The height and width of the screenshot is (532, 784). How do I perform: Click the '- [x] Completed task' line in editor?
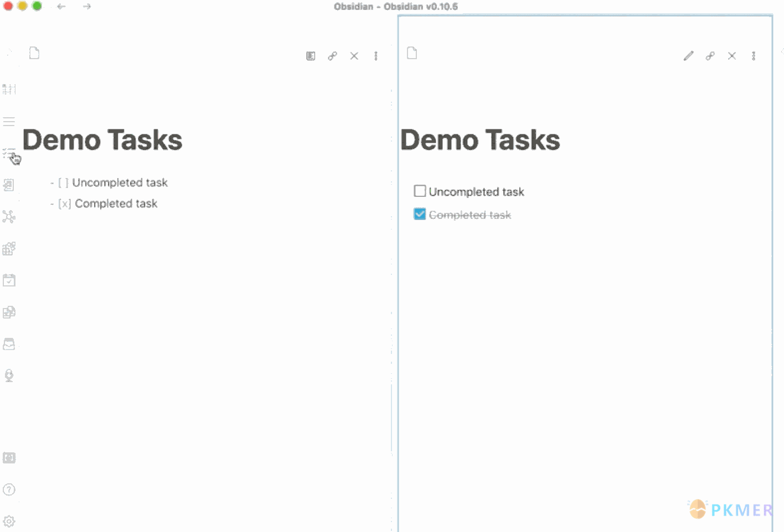point(104,204)
